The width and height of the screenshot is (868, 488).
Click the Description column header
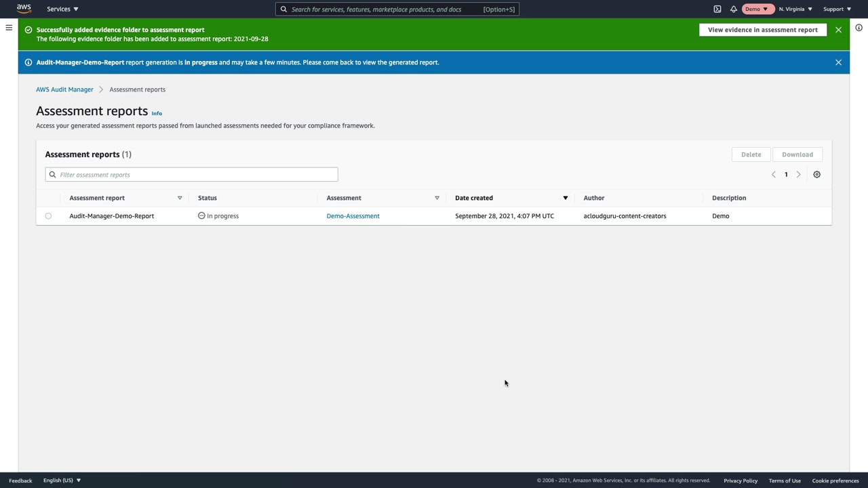[x=729, y=198]
